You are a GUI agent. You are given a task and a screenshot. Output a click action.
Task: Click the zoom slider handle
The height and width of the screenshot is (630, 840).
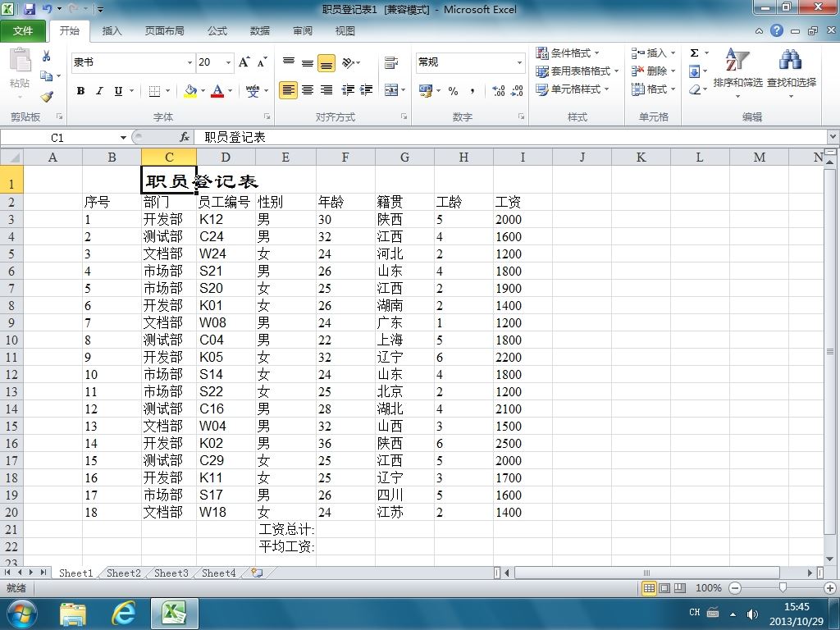coord(783,588)
